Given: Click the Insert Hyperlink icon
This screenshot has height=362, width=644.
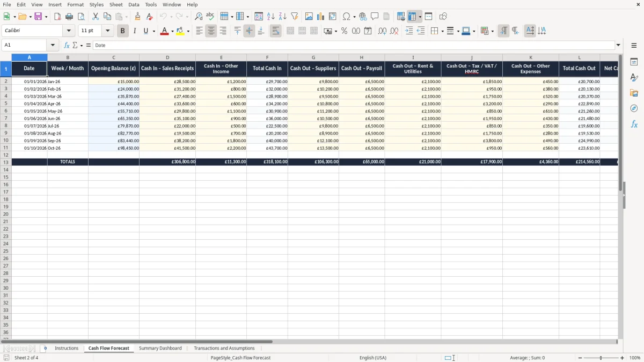Looking at the screenshot, I should [363, 17].
